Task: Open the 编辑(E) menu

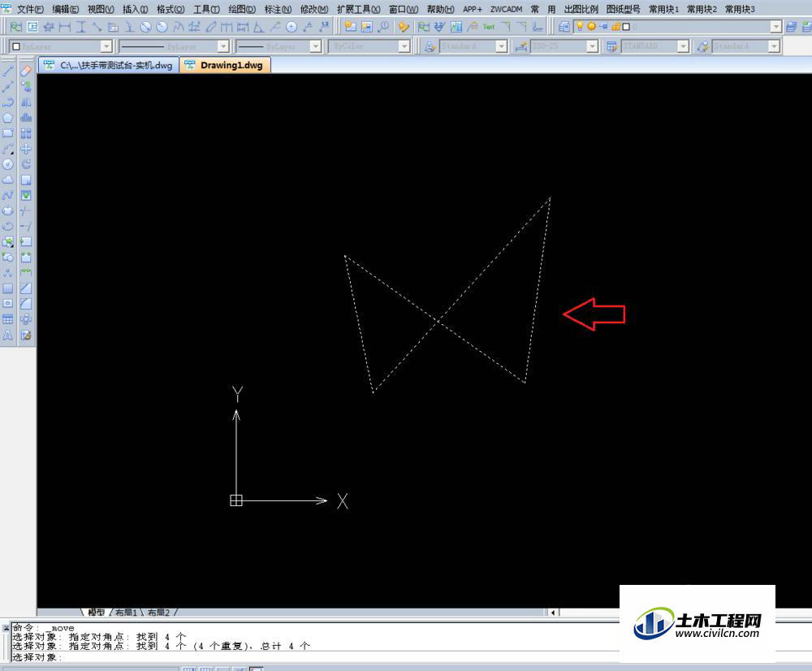Action: (66, 9)
